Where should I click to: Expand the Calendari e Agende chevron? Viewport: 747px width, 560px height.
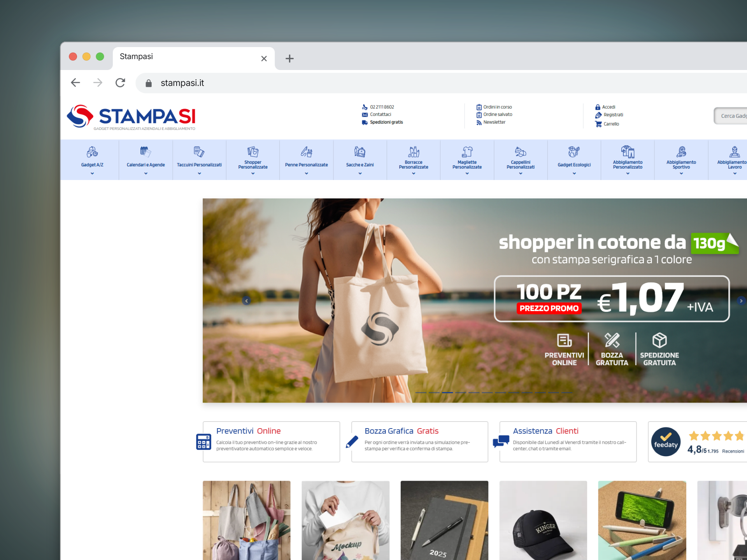click(x=146, y=173)
